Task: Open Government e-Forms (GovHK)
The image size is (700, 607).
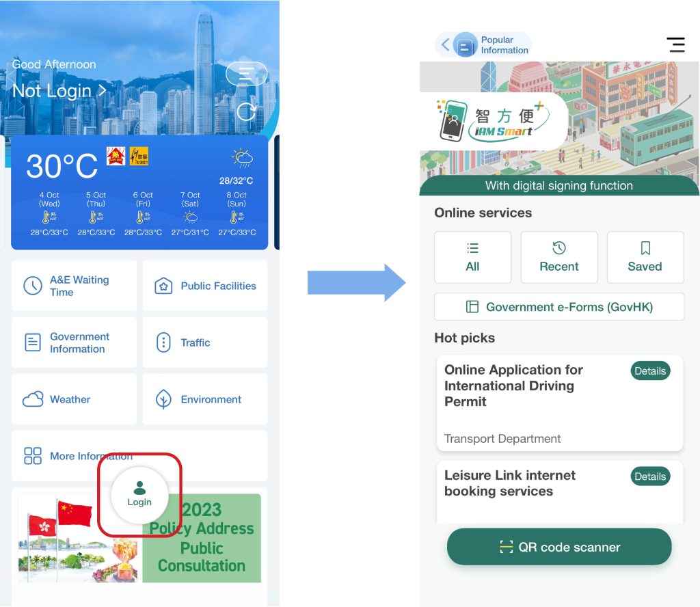Action: [559, 306]
